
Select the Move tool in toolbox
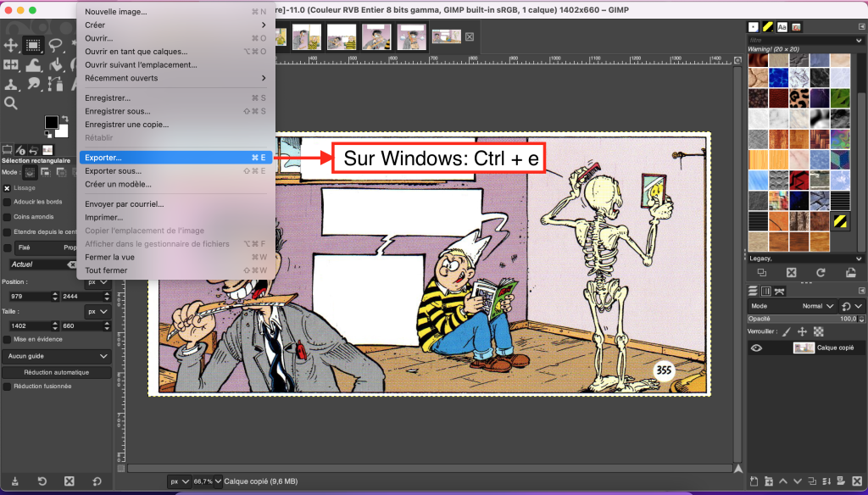point(11,45)
